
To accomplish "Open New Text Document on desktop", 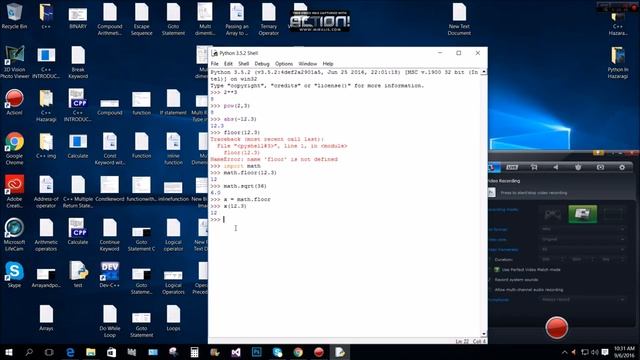I will tap(459, 20).
